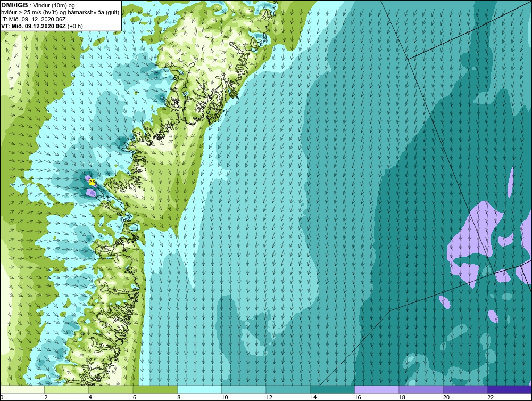532x401 pixels.
Task: Click the DMI/IGB title text
Action: point(14,5)
